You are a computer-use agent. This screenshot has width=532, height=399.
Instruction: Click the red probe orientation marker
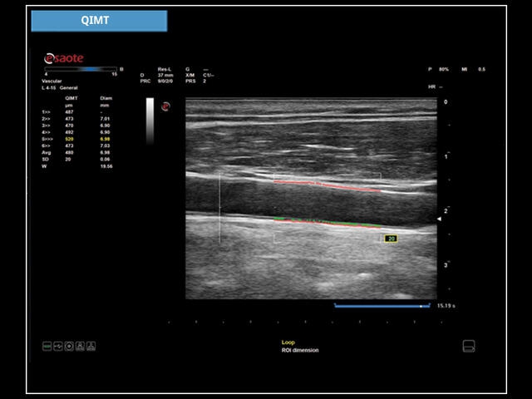point(166,107)
